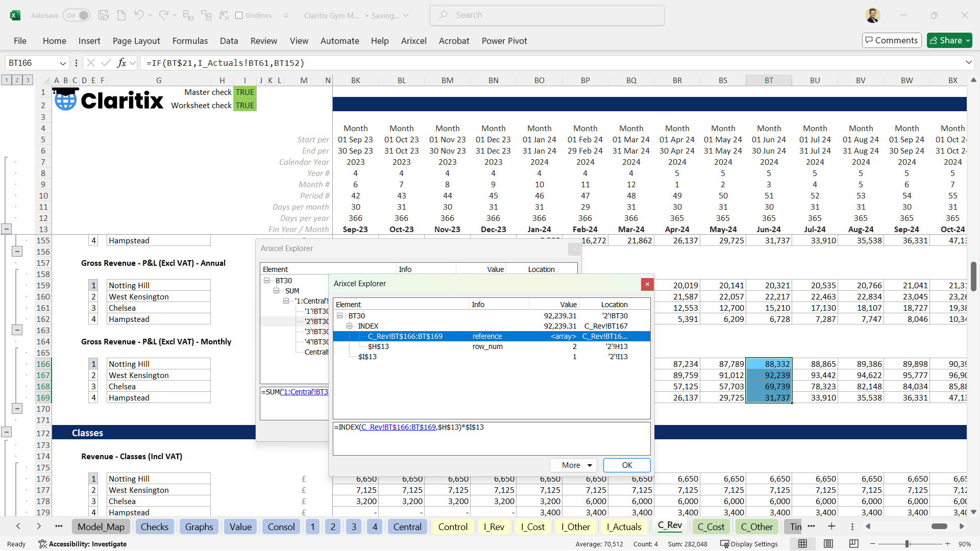Click the Redo arrow icon

(x=163, y=15)
